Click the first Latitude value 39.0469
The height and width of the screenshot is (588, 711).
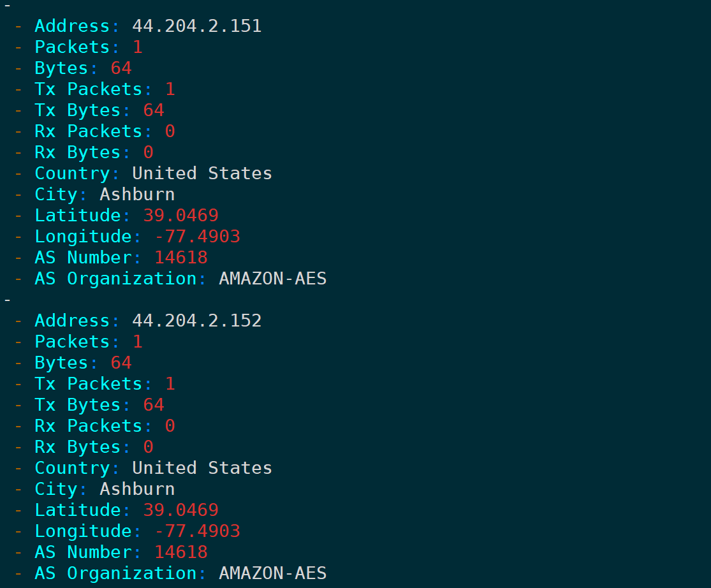181,216
